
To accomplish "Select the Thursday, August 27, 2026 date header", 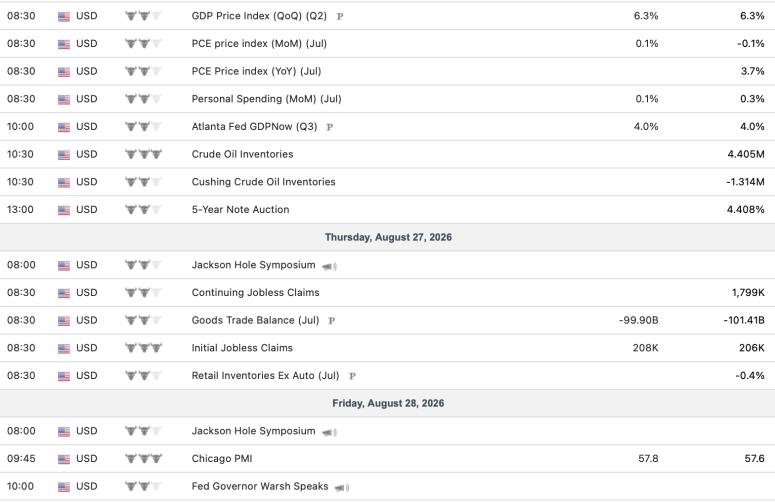I will (388, 237).
